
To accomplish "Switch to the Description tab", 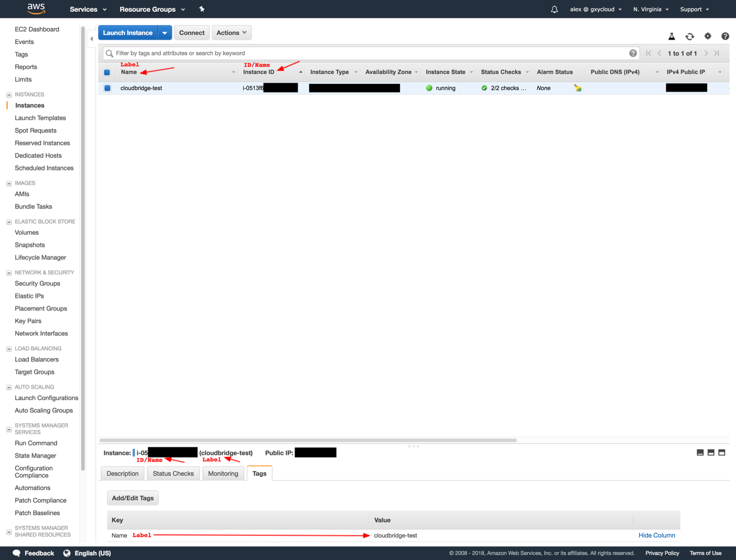I will 123,473.
